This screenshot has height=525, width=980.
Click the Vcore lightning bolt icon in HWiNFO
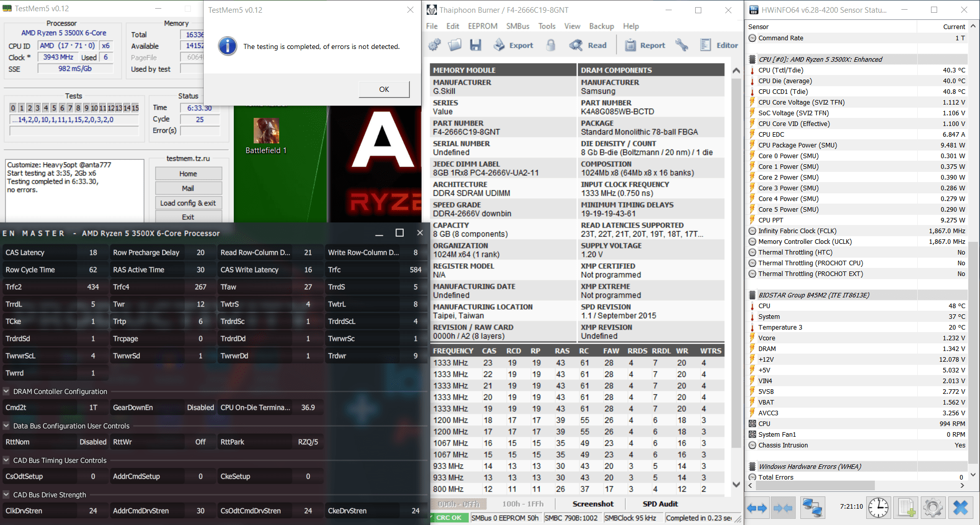[752, 338]
